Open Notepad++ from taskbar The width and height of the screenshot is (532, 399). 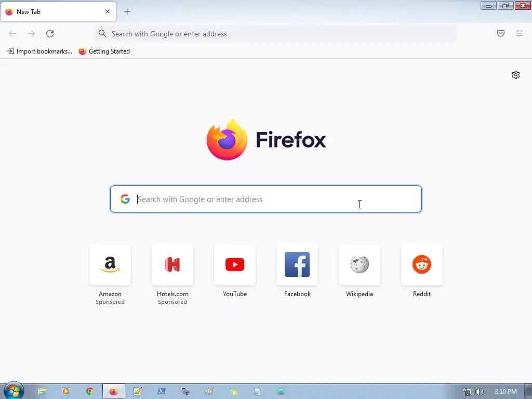tap(137, 392)
